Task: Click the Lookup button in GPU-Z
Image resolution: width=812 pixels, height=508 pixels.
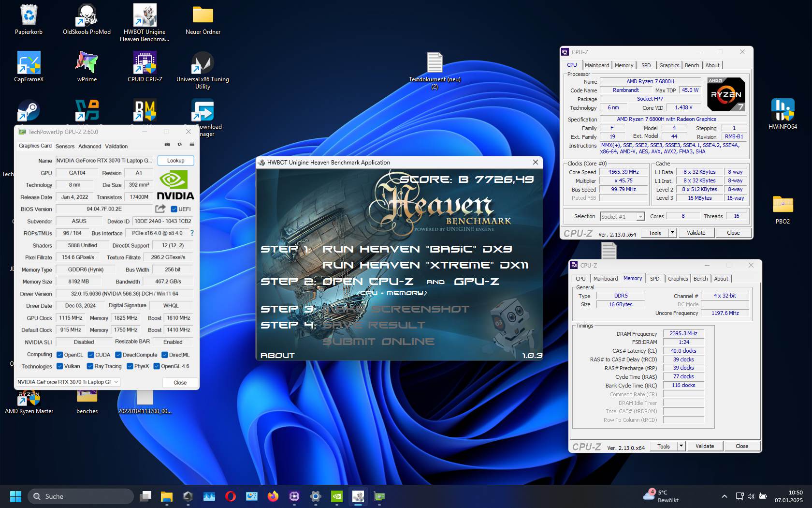Action: 175,161
